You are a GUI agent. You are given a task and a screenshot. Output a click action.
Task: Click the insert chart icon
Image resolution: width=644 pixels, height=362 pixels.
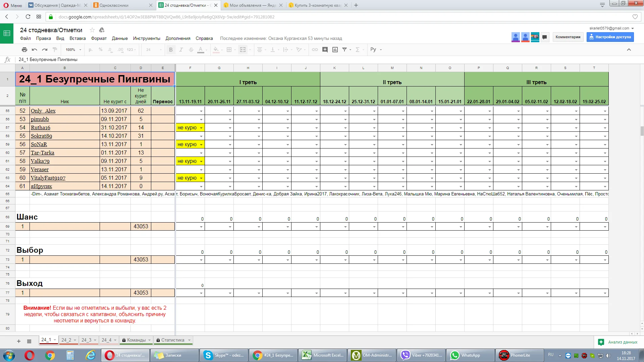[x=335, y=50]
